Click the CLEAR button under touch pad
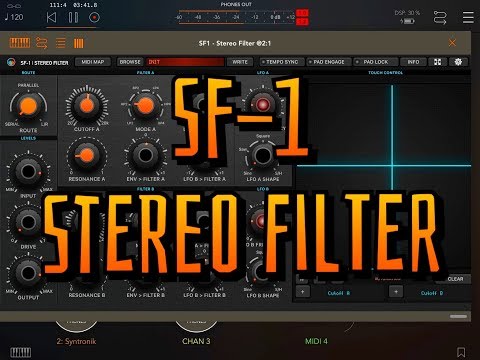Screen dimensions: 480x360 (455, 279)
